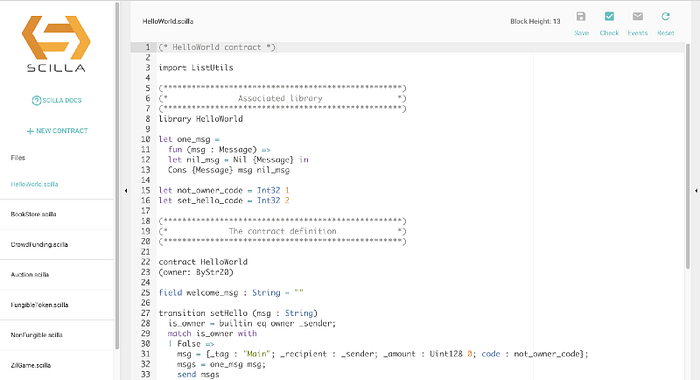This screenshot has height=380, width=700.
Task: Click line number 10 in gutter
Action: click(x=146, y=139)
